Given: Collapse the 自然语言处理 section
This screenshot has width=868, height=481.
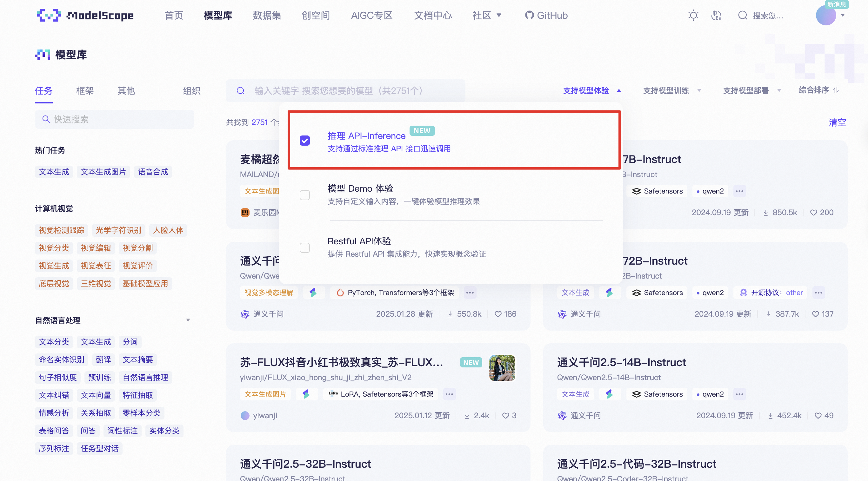Looking at the screenshot, I should [x=188, y=320].
